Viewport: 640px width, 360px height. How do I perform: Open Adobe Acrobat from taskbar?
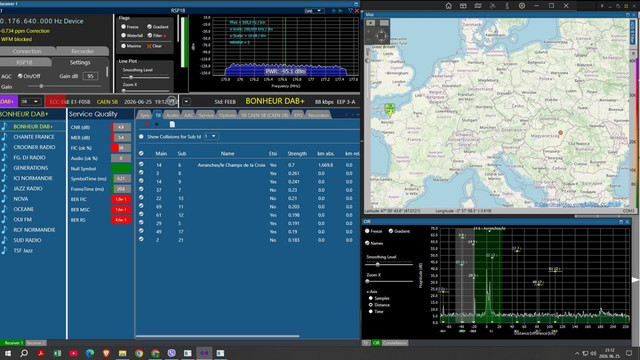coord(41,353)
